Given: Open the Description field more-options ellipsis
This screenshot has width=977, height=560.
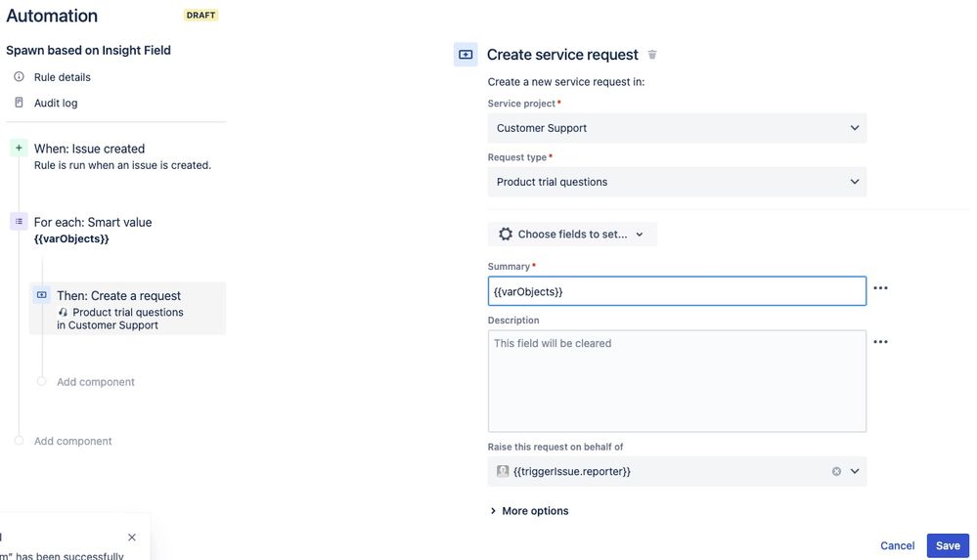Looking at the screenshot, I should pyautogui.click(x=880, y=342).
